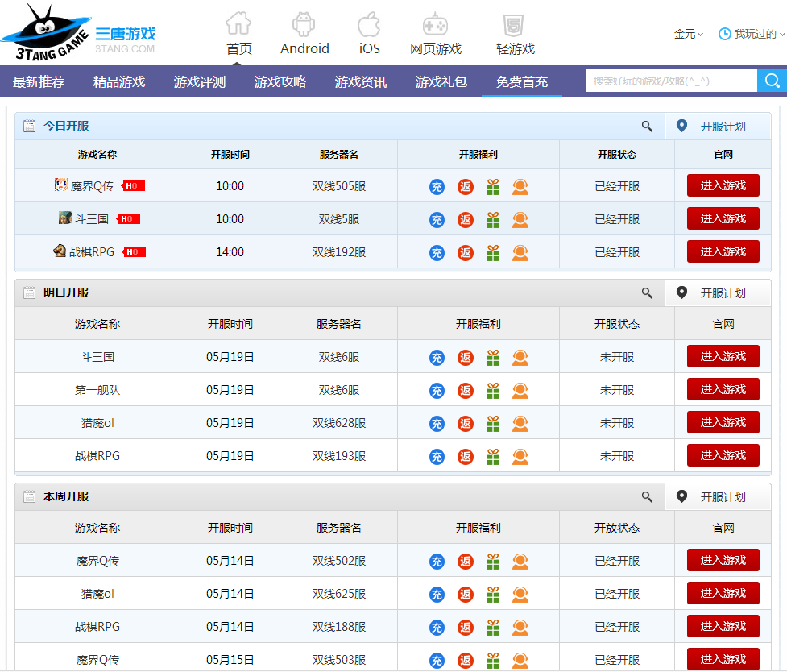Click the green gift icon for 战棋RPG 192服
Screen dimensions: 787x672
(493, 253)
